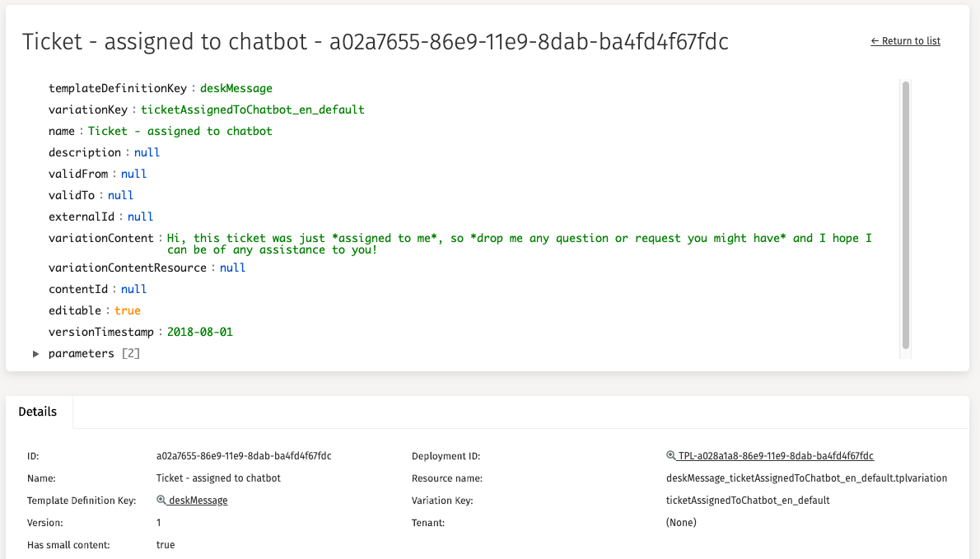Select the variationKey value in JSON viewer
Screen dimensions: 980x559
click(x=252, y=110)
